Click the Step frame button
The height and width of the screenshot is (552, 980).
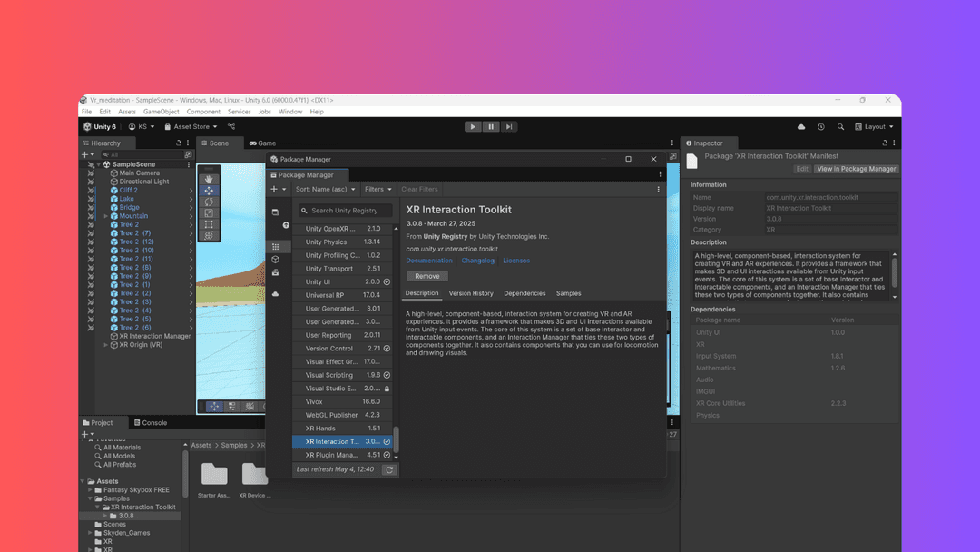[509, 127]
